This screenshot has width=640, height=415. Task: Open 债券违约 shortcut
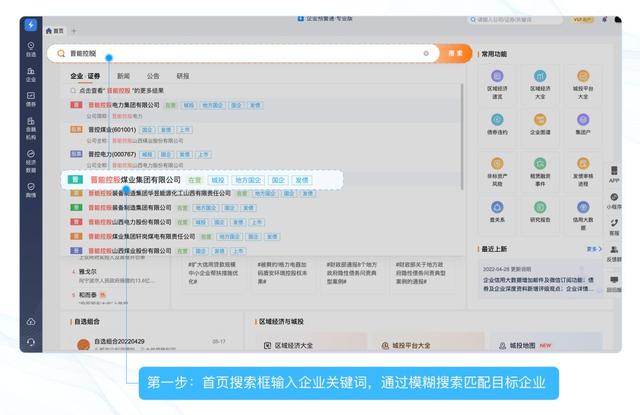(x=497, y=124)
